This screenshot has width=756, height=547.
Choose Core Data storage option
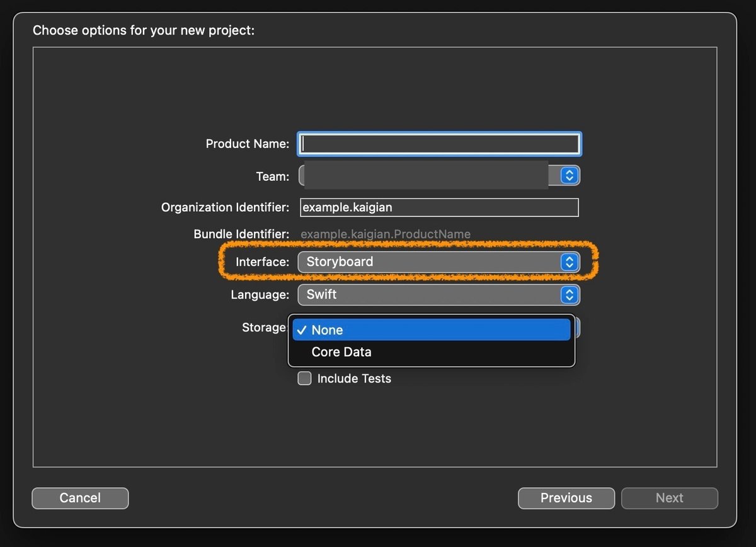pos(432,352)
